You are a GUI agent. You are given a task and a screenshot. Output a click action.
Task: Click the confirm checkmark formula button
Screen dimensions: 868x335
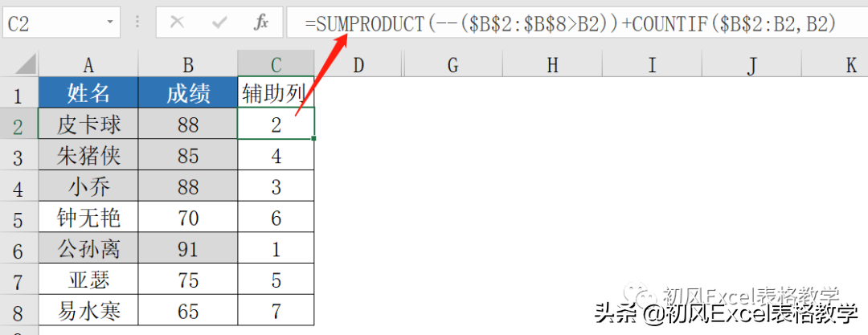point(219,22)
